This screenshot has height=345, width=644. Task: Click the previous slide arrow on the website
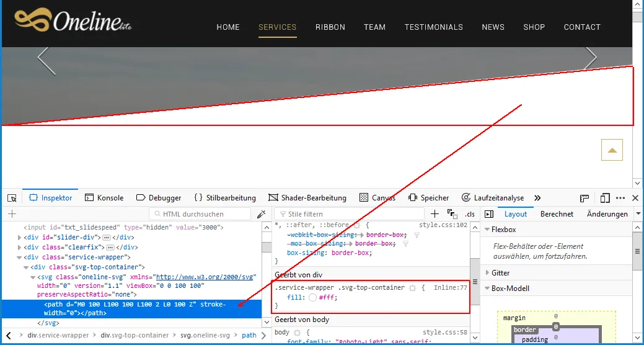click(x=46, y=61)
